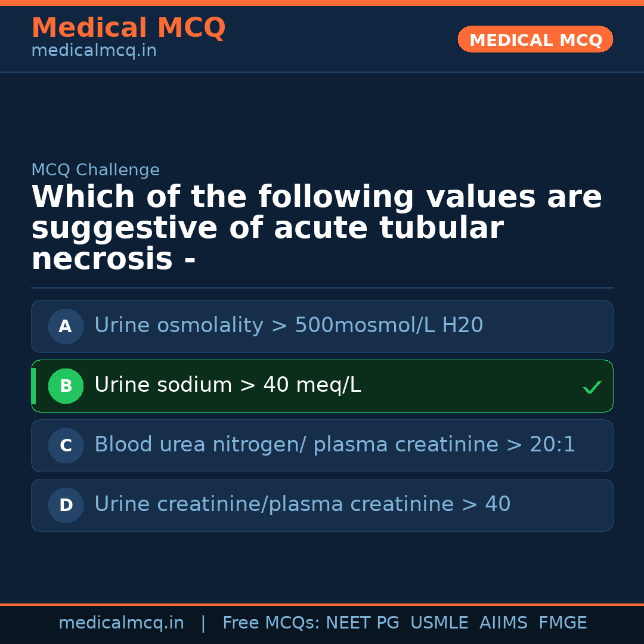Image resolution: width=644 pixels, height=644 pixels.
Task: Click the letter D circle badge
Action: coord(66,505)
